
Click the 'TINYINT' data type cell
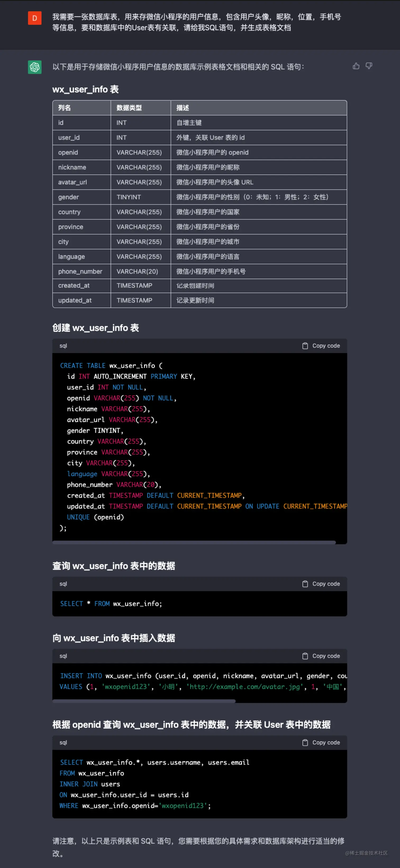141,197
